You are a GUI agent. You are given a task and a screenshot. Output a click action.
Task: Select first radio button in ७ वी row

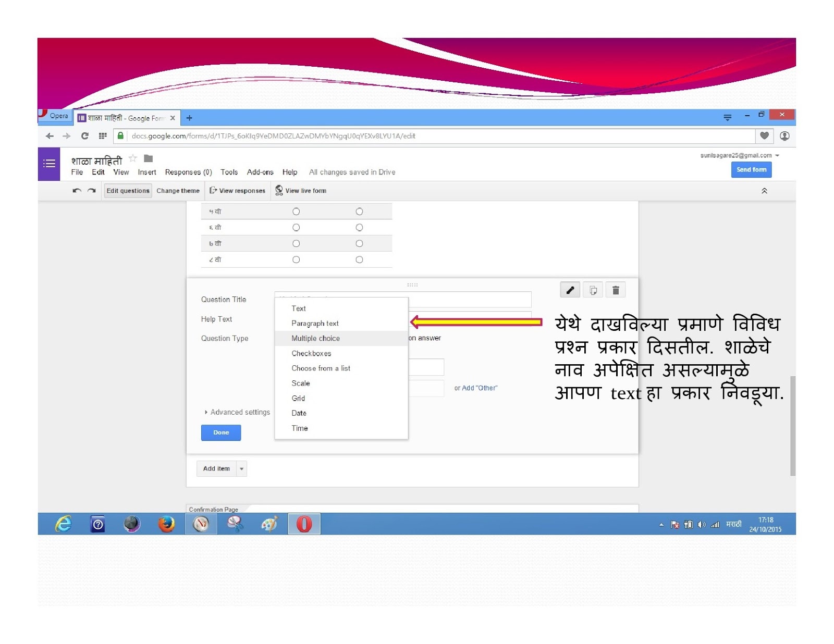pos(296,243)
